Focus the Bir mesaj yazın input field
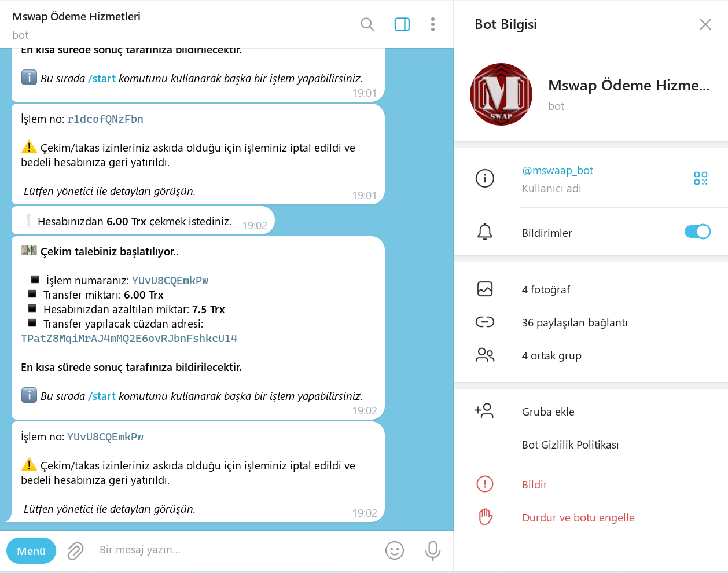Screen dimensions: 728x573 coord(231,550)
